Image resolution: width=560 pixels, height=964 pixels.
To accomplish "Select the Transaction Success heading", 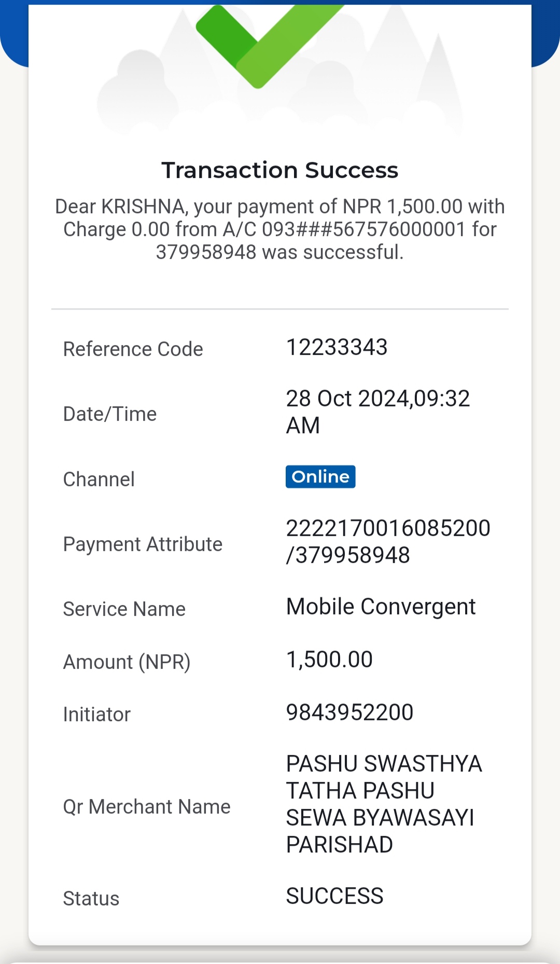I will tap(280, 170).
